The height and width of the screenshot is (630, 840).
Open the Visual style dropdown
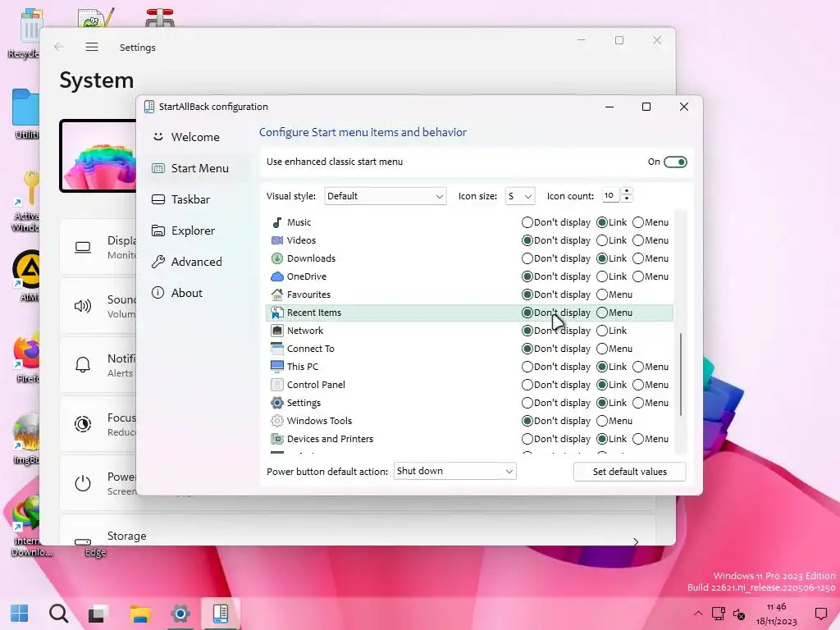(x=386, y=196)
